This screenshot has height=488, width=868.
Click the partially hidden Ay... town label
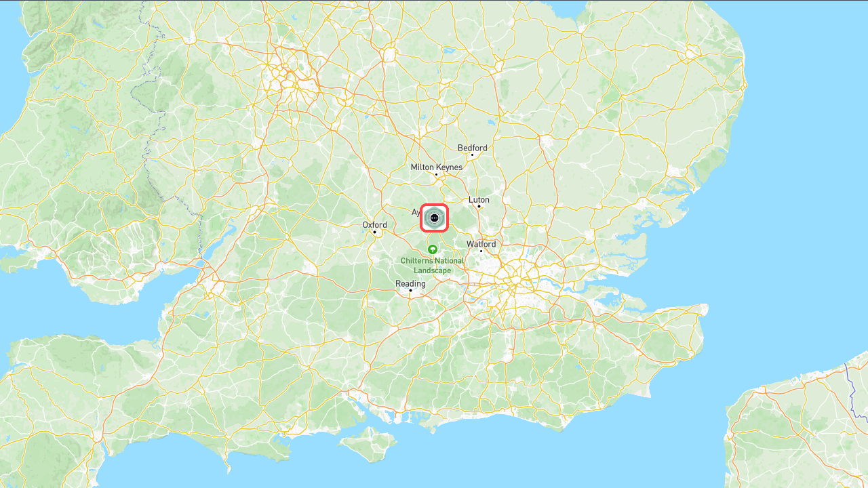(x=416, y=212)
